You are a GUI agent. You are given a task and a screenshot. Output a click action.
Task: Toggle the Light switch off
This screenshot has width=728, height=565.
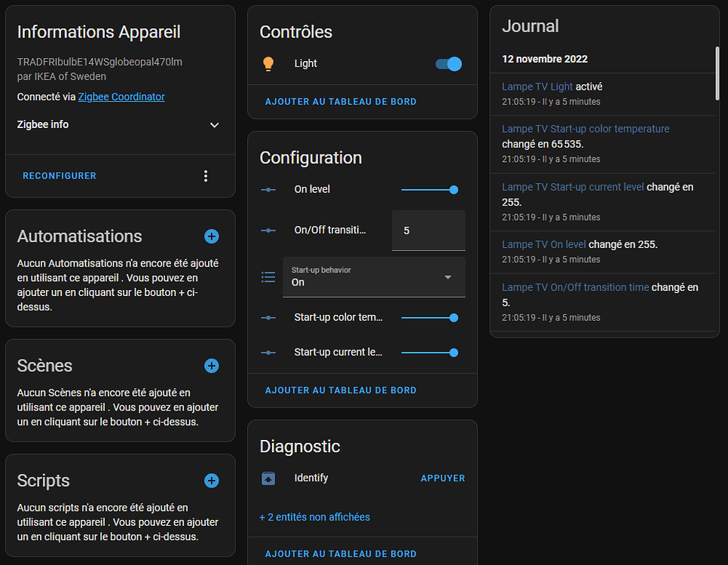tap(448, 64)
